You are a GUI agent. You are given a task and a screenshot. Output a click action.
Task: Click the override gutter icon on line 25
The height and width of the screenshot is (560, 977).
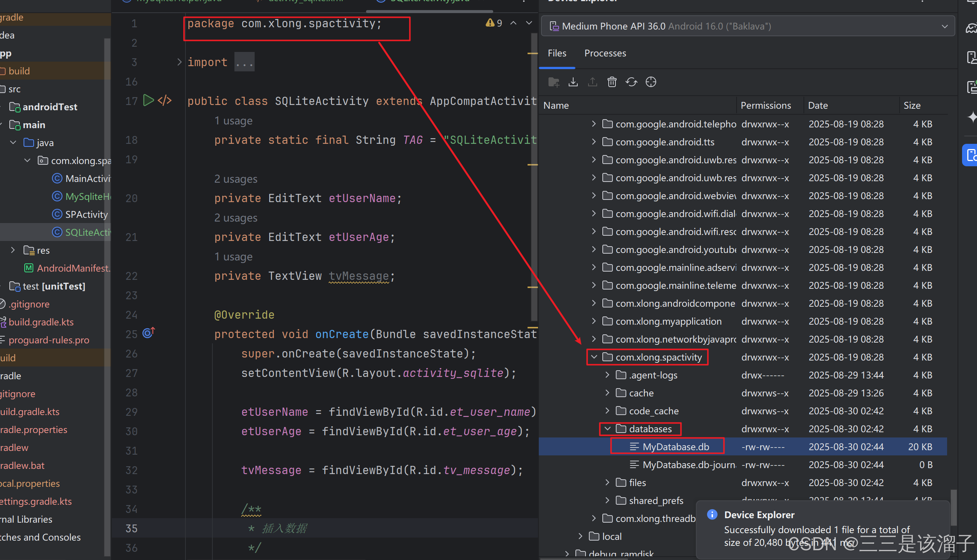tap(148, 333)
